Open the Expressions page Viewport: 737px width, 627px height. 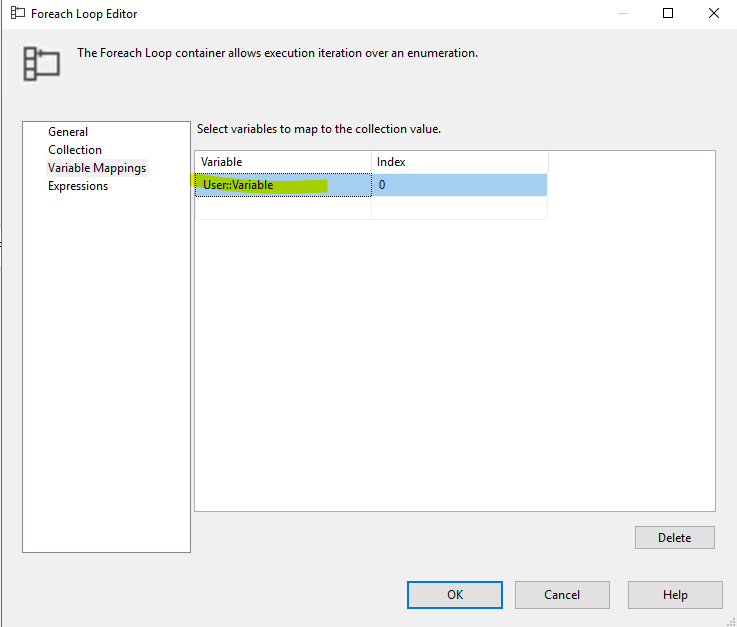(78, 186)
